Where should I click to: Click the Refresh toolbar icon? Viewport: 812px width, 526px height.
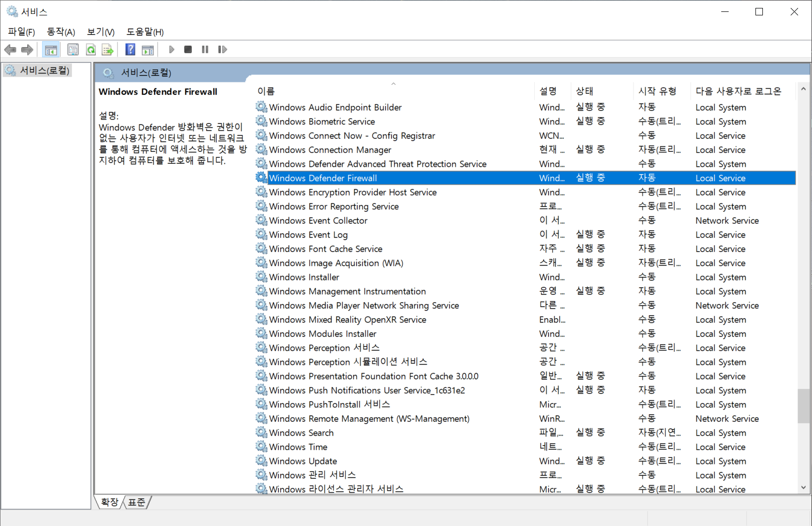pos(91,50)
